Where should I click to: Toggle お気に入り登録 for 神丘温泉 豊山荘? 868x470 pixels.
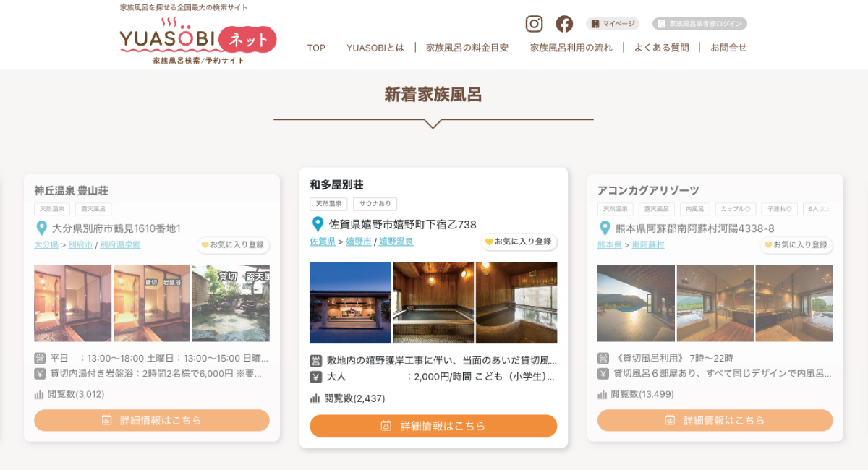click(x=234, y=245)
